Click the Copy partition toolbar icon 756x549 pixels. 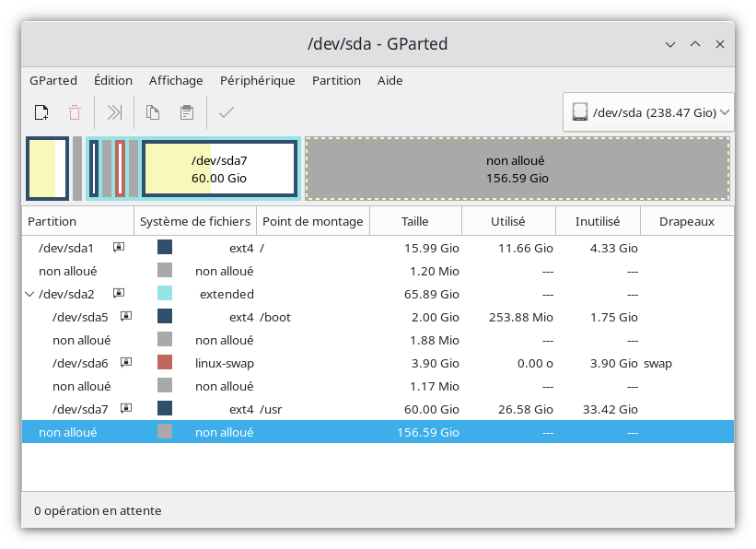[x=153, y=112]
